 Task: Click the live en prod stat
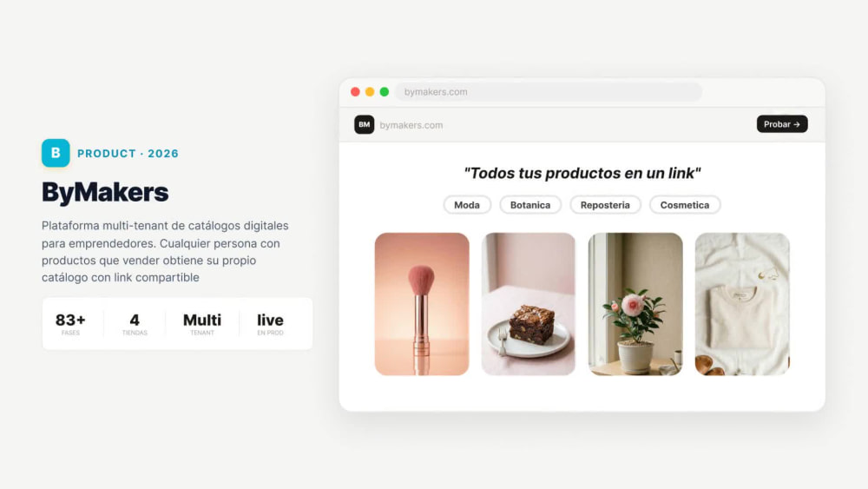[x=270, y=324]
